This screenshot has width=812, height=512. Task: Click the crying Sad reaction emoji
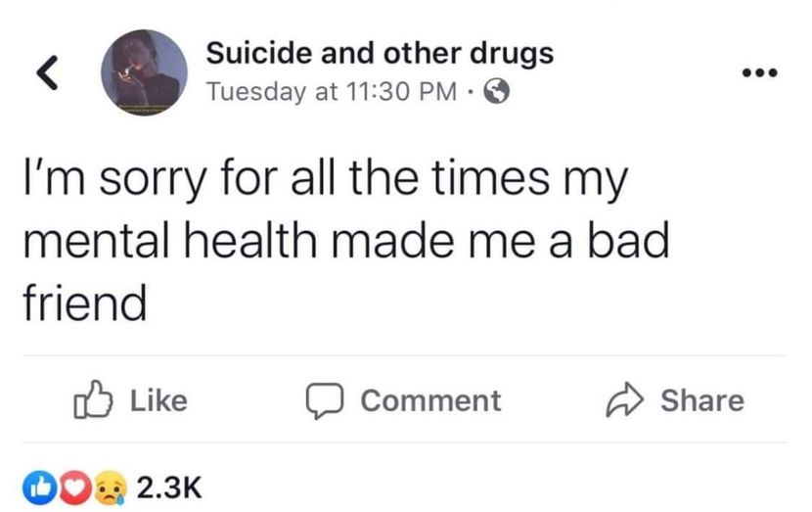coord(111,488)
